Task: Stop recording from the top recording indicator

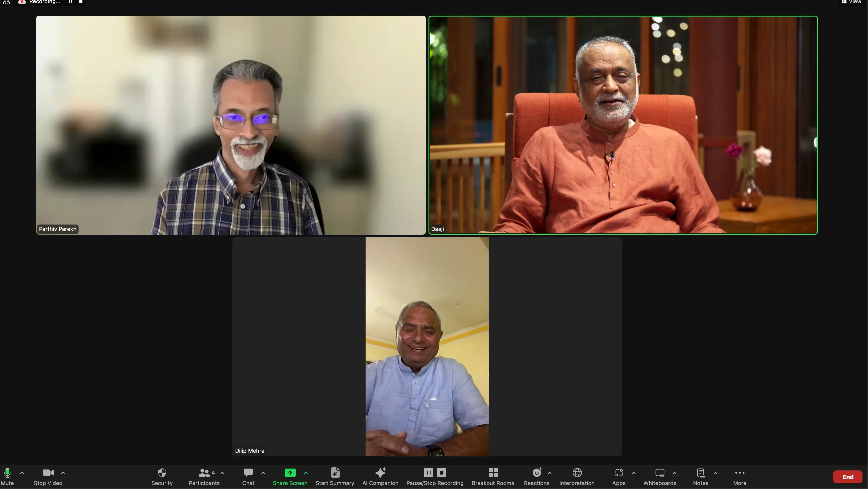Action: pos(81,2)
